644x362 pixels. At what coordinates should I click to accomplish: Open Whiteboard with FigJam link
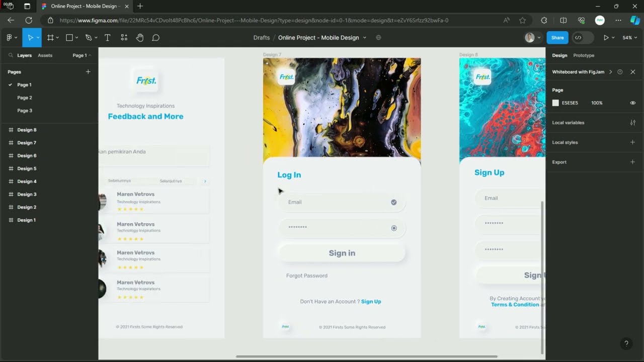click(578, 72)
